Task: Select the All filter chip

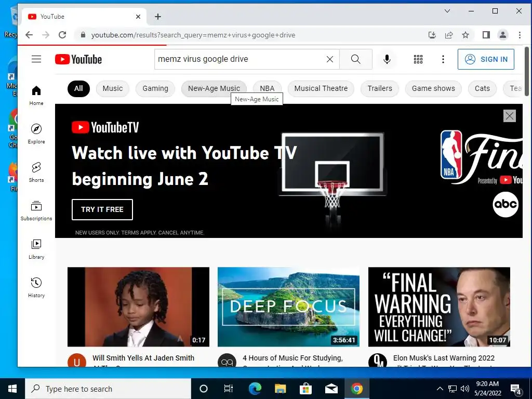Action: pyautogui.click(x=78, y=88)
